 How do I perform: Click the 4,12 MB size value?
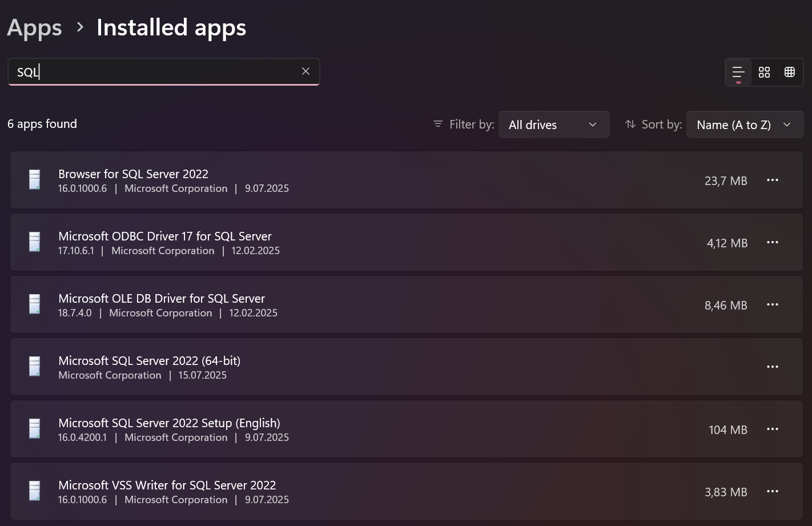click(727, 243)
